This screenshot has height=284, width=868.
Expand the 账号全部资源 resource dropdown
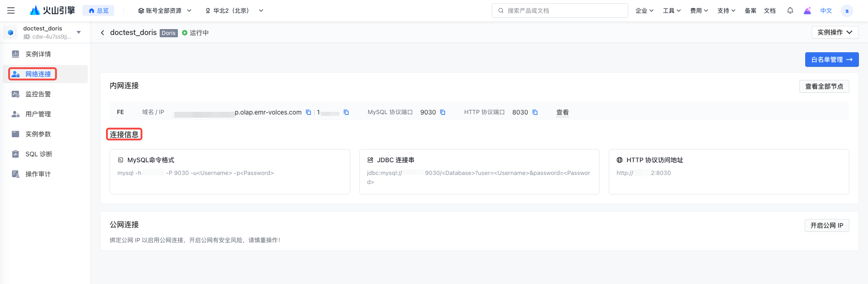165,10
